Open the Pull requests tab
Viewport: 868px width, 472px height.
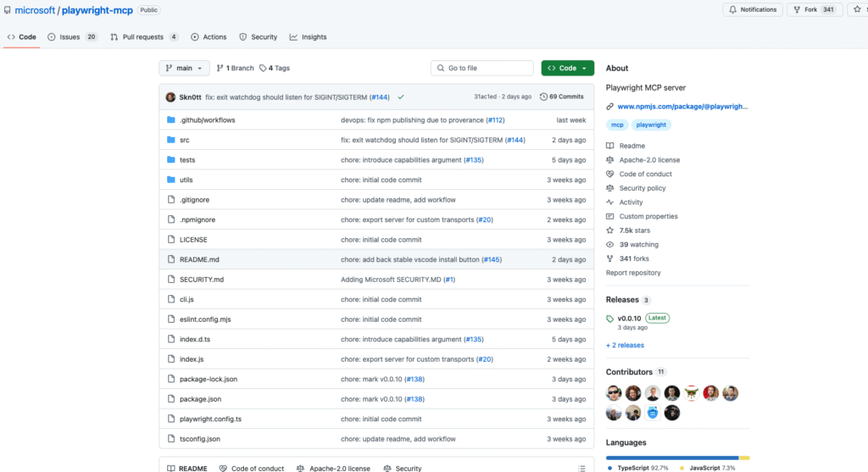[x=144, y=37]
